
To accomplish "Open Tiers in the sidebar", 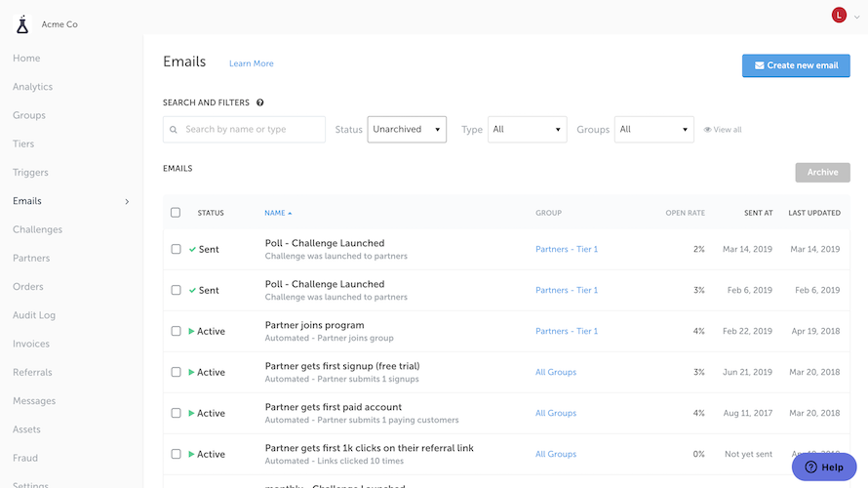I will [23, 144].
